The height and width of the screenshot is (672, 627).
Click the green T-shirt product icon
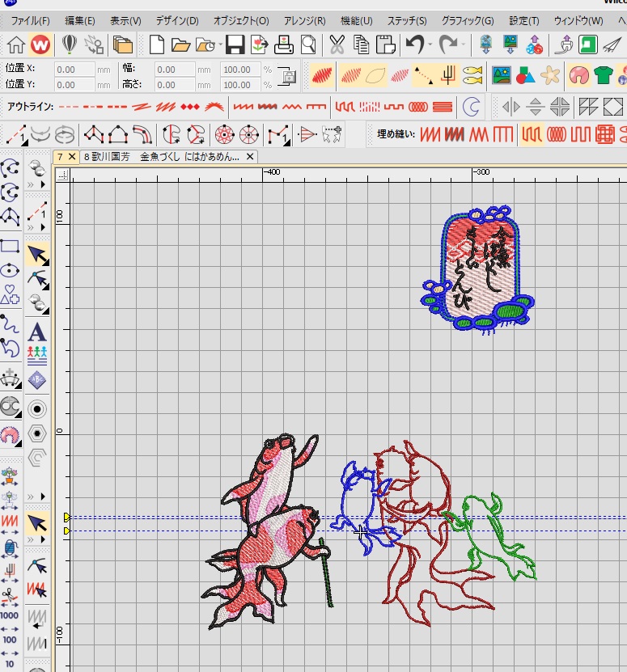pyautogui.click(x=604, y=76)
